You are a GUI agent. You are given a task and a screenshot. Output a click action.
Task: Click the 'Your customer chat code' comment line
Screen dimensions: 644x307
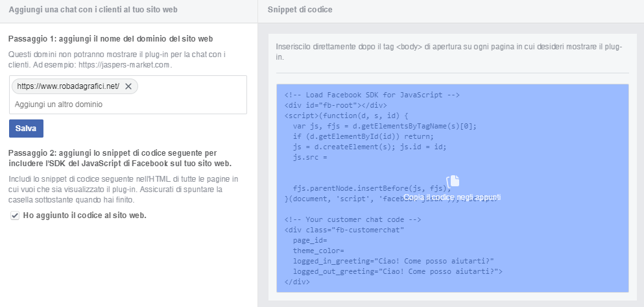point(353,219)
